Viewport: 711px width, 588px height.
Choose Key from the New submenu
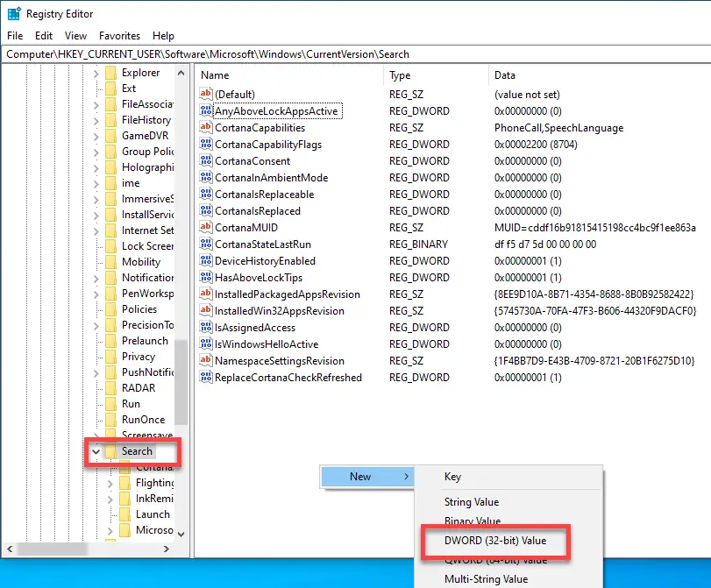[452, 477]
